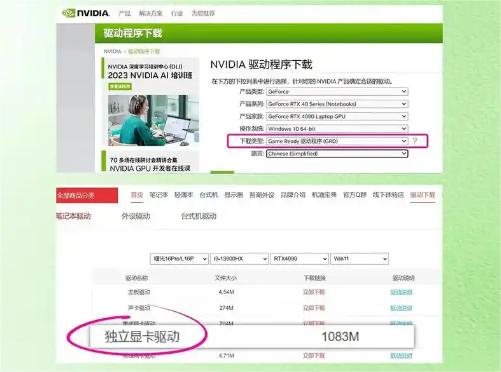Viewport: 501px width, 372px height.
Task: Go to the 驱动下载 tab in the store navigation
Action: click(423, 195)
